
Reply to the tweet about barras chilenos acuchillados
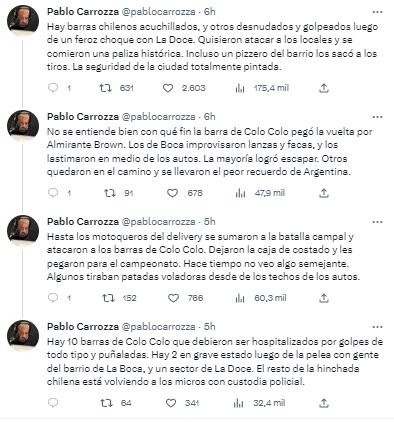(x=53, y=88)
